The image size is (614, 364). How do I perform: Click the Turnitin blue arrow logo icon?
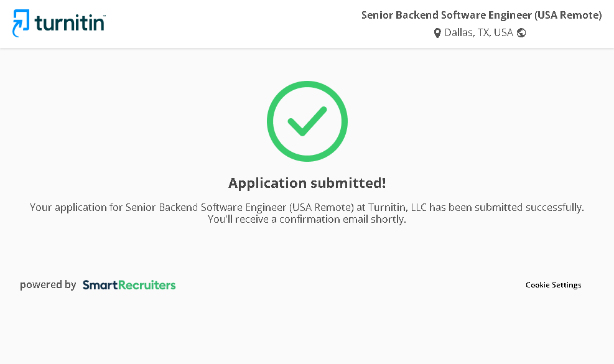[x=21, y=22]
